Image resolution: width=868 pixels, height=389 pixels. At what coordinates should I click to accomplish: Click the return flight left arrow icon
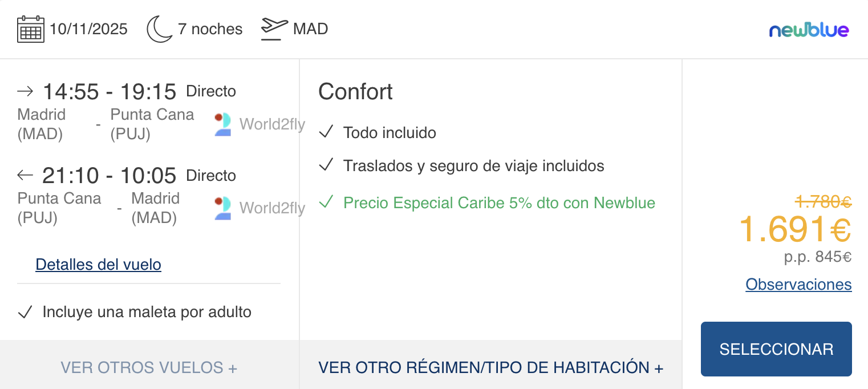[26, 175]
